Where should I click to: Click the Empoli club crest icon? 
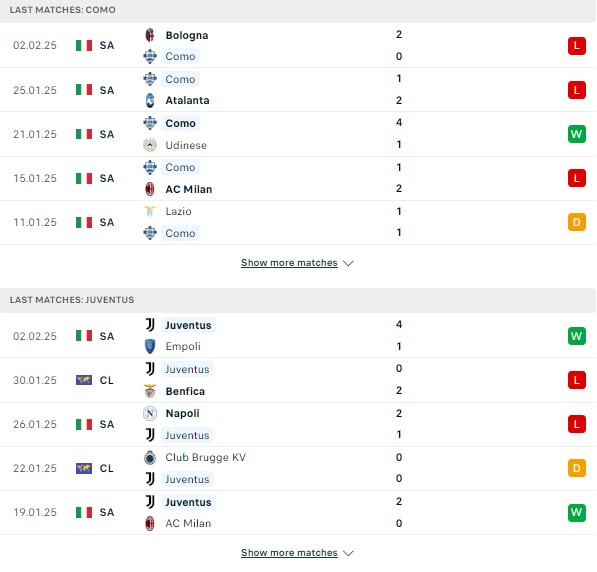(150, 347)
